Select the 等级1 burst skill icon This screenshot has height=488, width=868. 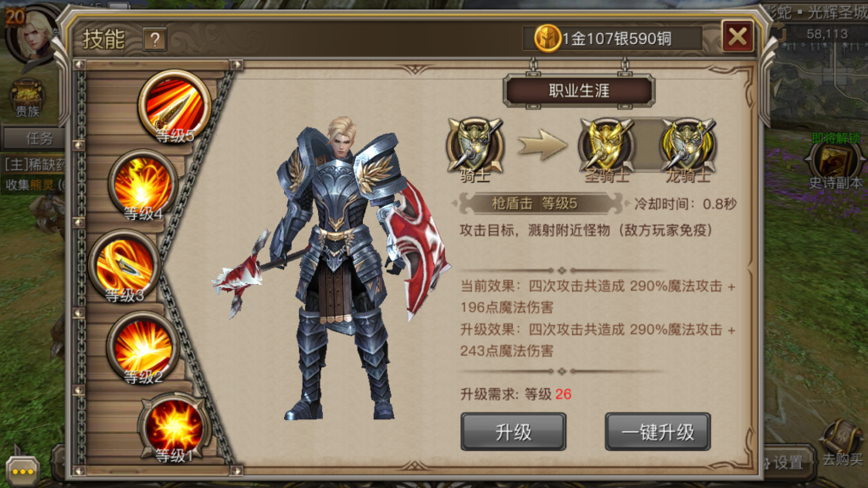click(x=175, y=428)
